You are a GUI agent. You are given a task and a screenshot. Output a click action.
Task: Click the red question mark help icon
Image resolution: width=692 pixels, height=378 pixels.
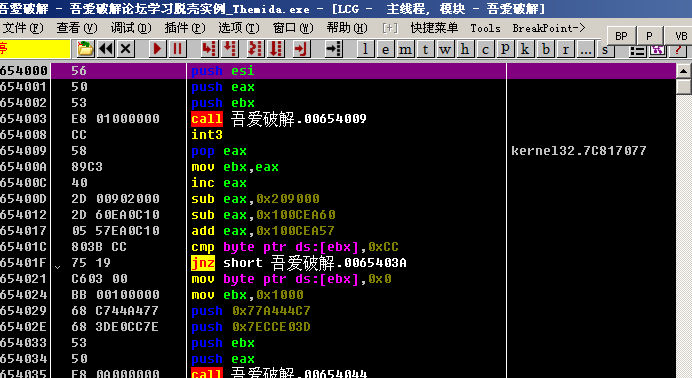pos(677,51)
